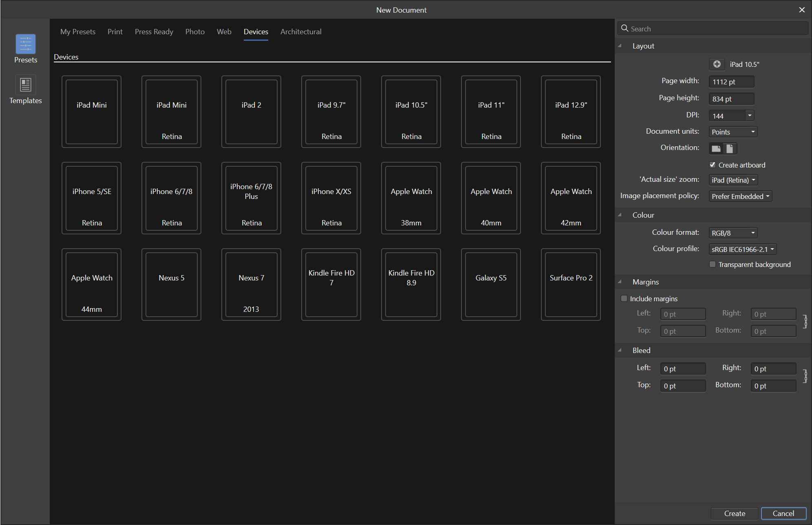This screenshot has width=812, height=525.
Task: Open the Document units dropdown
Action: coord(733,132)
